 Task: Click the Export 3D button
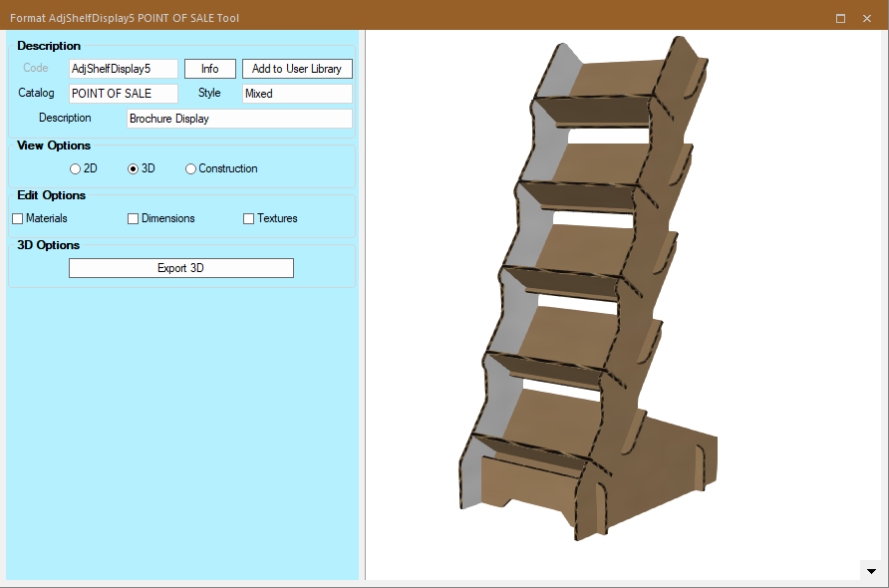[x=180, y=268]
